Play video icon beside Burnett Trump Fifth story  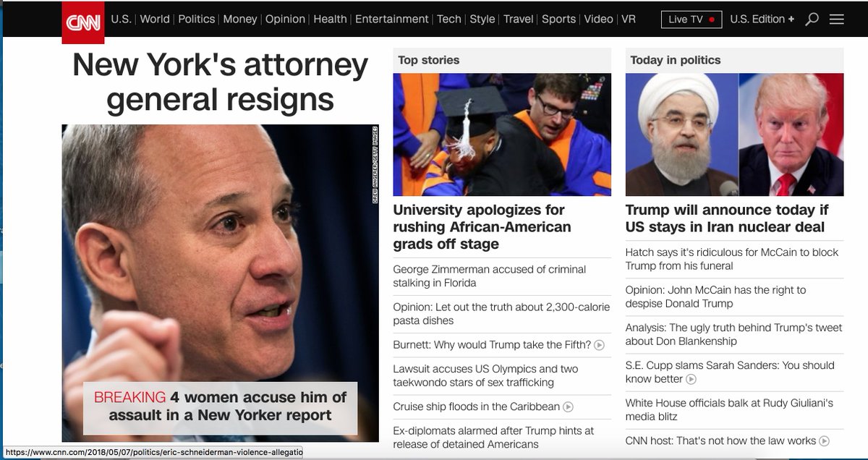(x=599, y=345)
